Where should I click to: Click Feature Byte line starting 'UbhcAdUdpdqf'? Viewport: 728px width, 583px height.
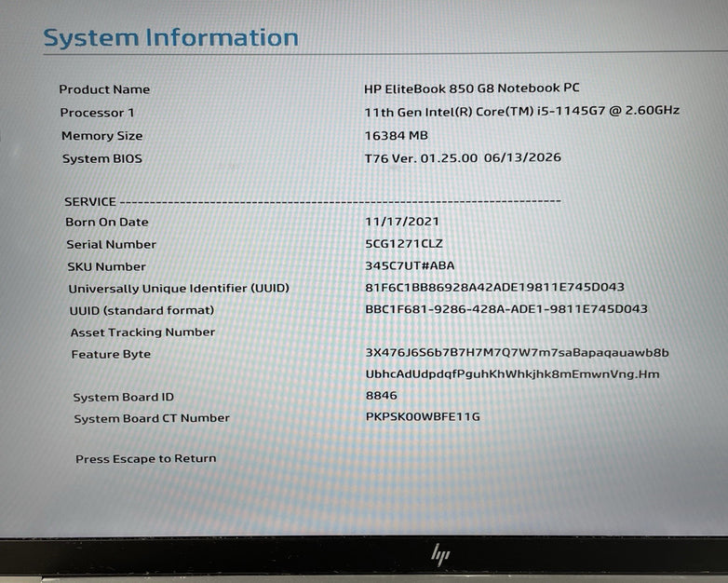(513, 374)
